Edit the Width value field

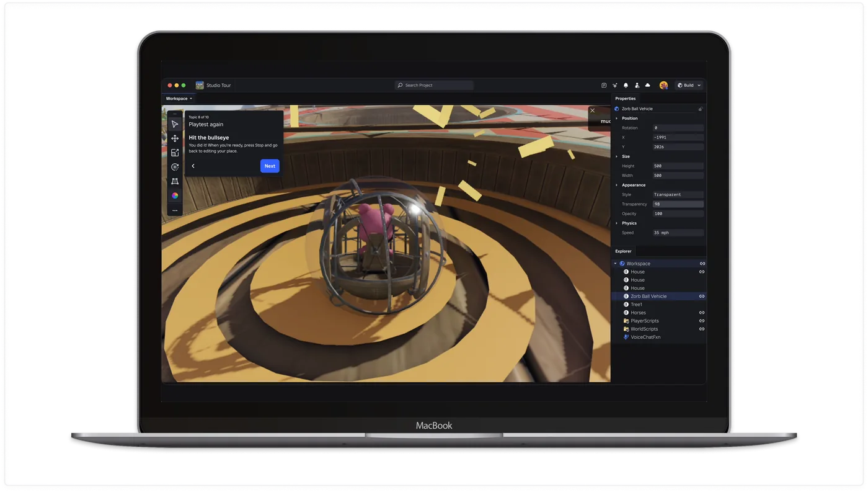coord(678,176)
